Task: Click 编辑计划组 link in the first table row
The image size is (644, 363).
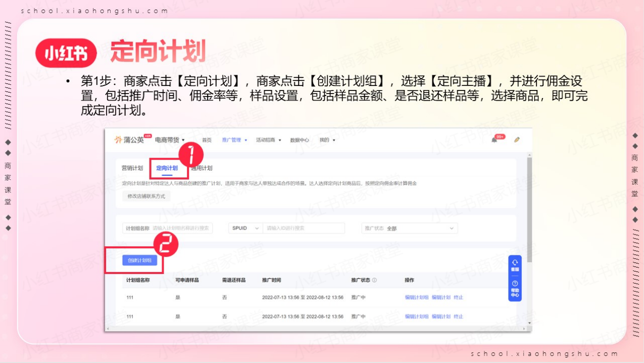Action: coord(417,297)
